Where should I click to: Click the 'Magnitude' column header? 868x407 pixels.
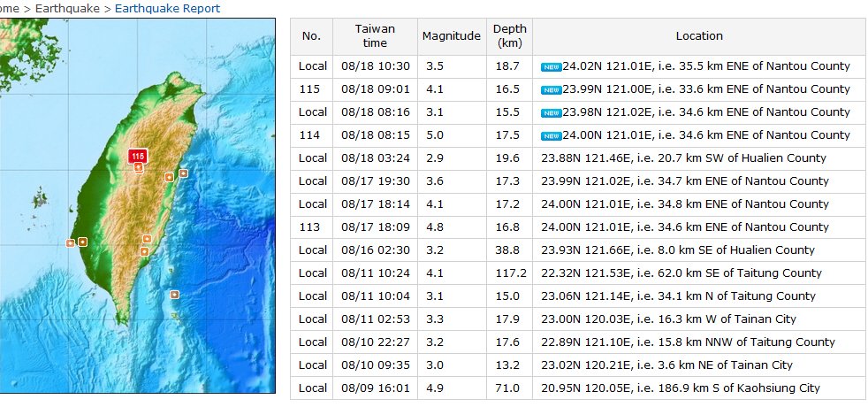pos(451,36)
